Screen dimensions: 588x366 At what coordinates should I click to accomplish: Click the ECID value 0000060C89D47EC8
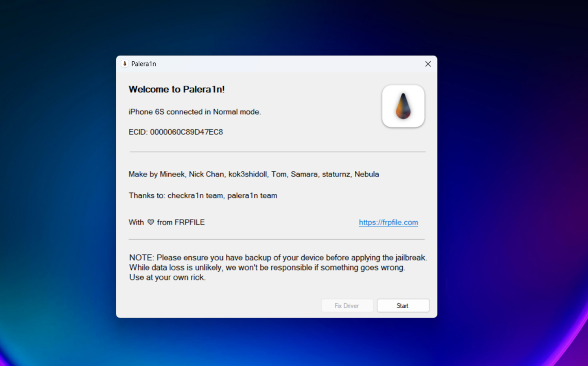186,132
